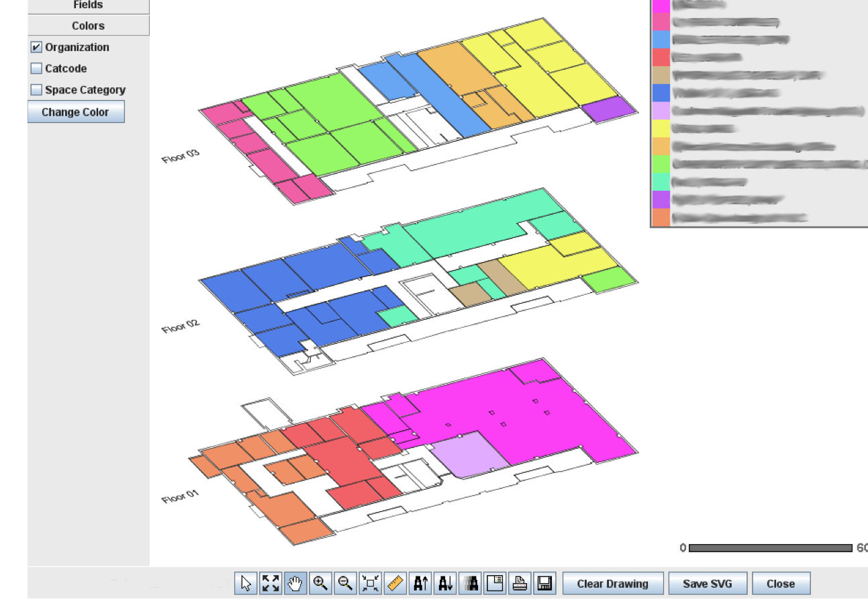
Task: Open the Colors section tab
Action: [89, 26]
